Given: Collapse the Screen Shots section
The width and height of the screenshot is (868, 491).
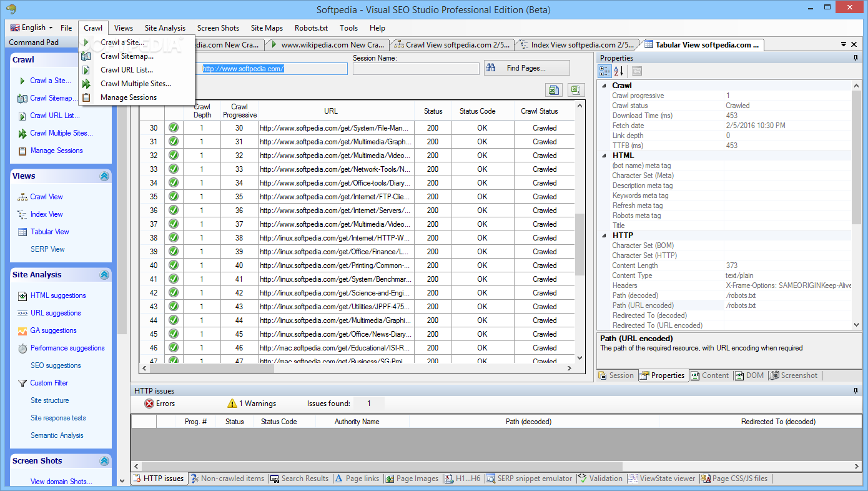Looking at the screenshot, I should coord(104,461).
